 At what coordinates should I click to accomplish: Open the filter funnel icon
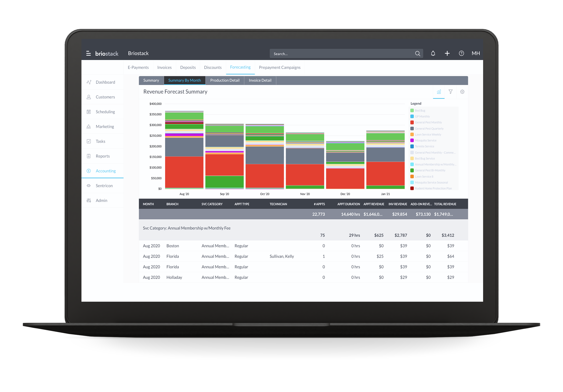(450, 92)
